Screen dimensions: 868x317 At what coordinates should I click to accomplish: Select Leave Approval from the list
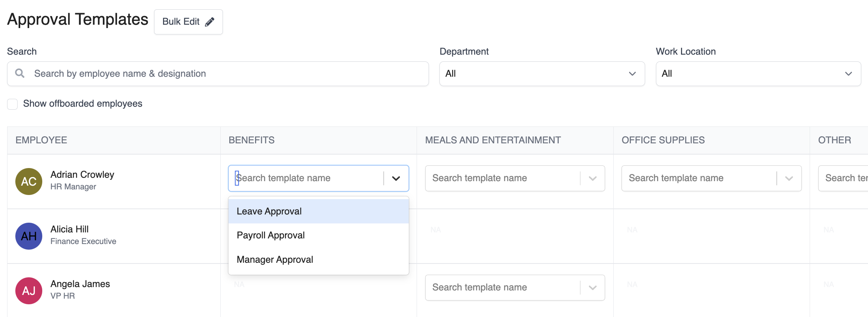269,211
